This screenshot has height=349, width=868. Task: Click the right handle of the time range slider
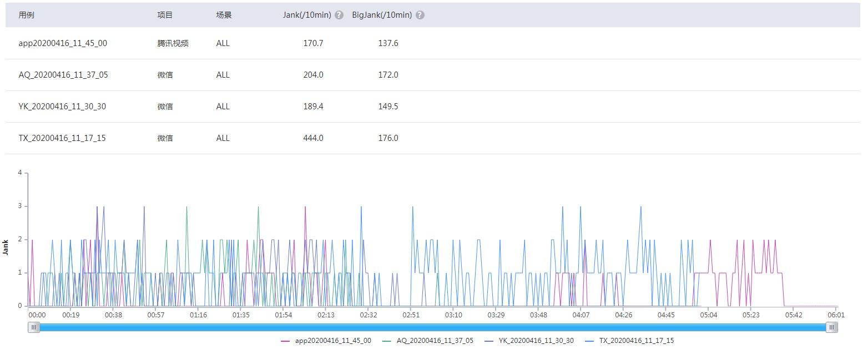point(831,327)
